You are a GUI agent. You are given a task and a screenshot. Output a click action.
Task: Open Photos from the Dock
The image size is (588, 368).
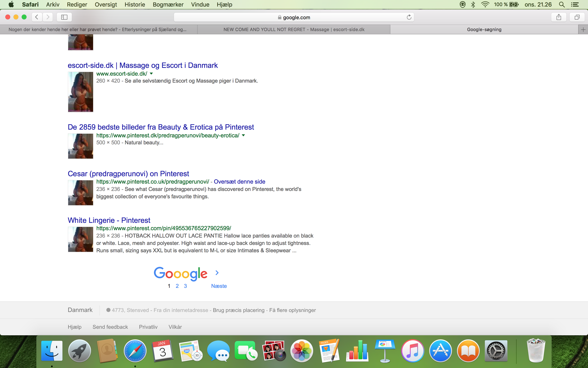pos(302,351)
